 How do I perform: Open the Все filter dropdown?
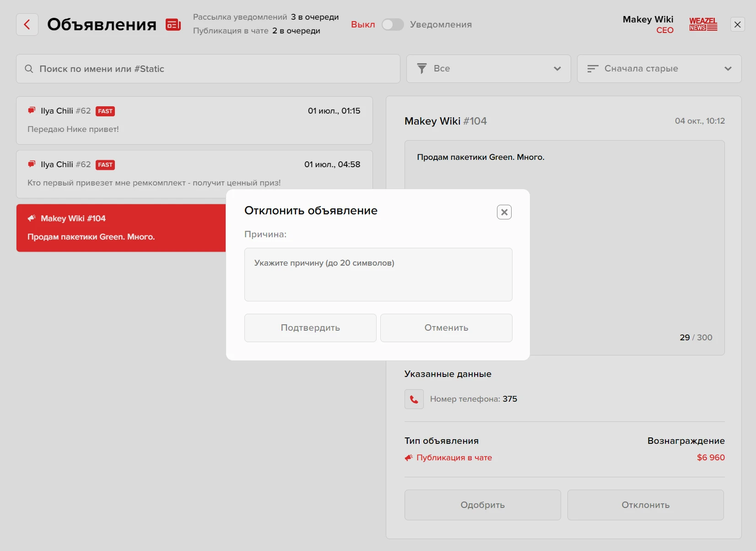click(x=488, y=69)
